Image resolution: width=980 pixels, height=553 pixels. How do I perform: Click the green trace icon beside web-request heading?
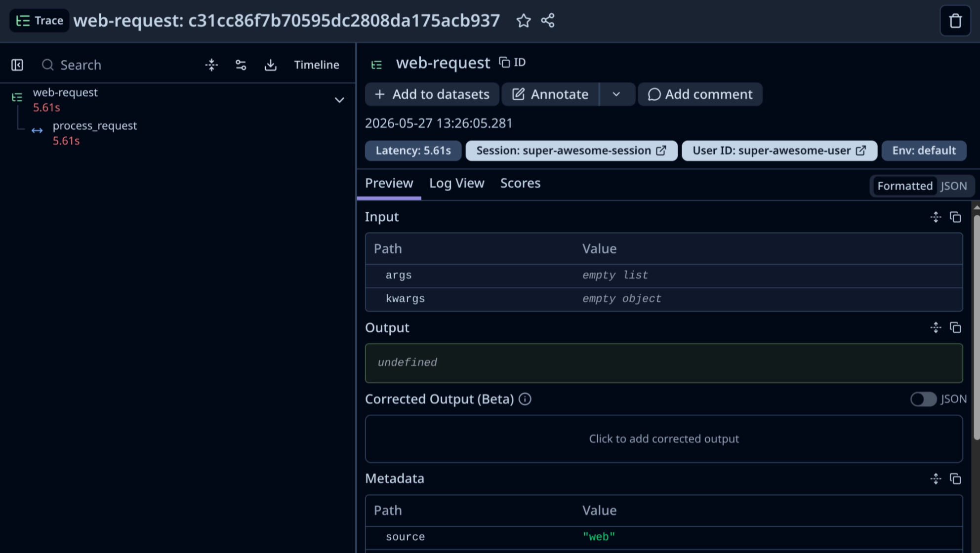pyautogui.click(x=376, y=65)
